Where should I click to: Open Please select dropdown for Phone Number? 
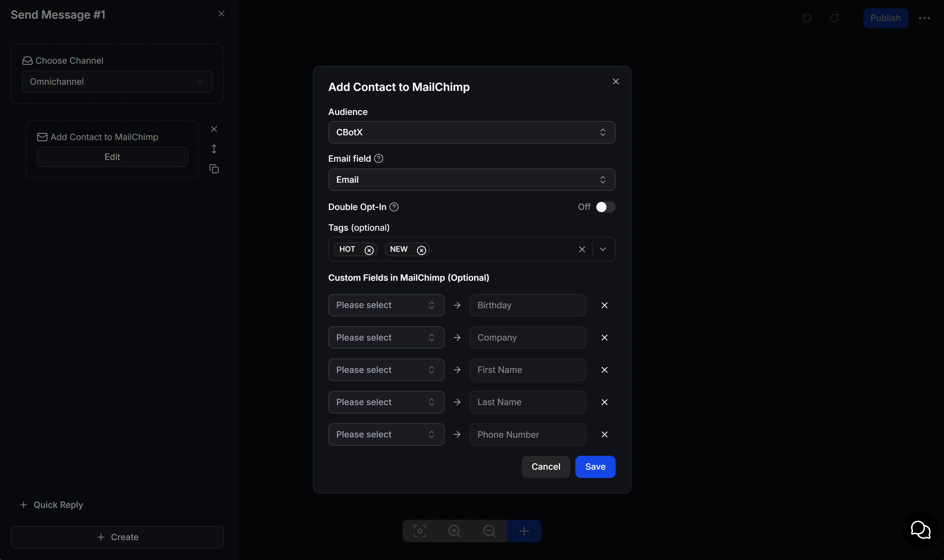[386, 435]
